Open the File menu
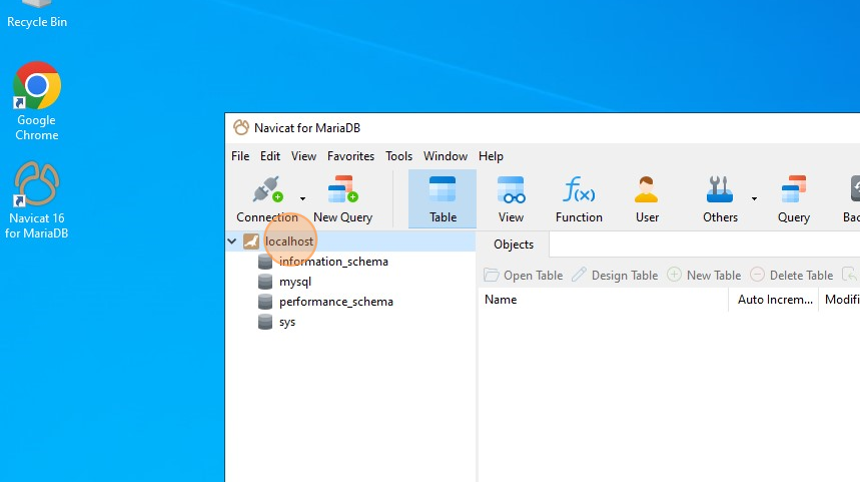The width and height of the screenshot is (860, 482). click(x=240, y=156)
